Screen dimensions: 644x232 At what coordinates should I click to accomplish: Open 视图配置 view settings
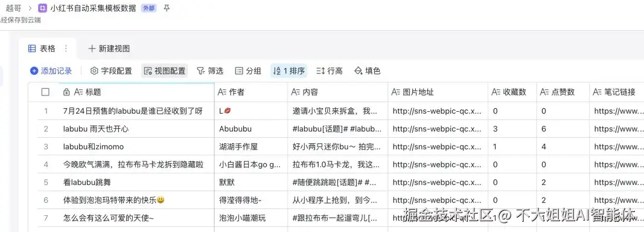click(x=164, y=71)
